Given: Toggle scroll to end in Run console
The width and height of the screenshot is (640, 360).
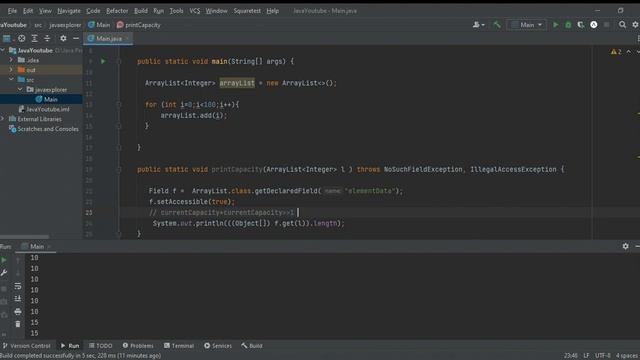Looking at the screenshot, I should (18, 299).
